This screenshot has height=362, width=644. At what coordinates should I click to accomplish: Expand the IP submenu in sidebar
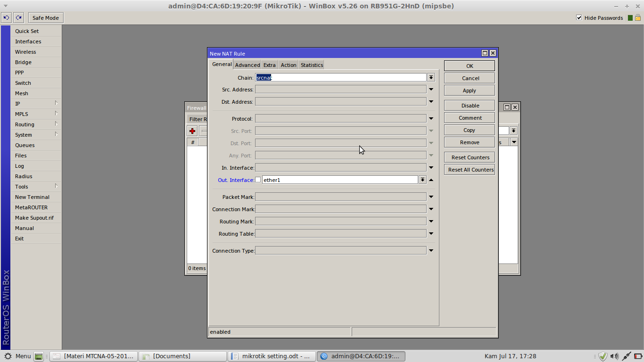pyautogui.click(x=36, y=104)
